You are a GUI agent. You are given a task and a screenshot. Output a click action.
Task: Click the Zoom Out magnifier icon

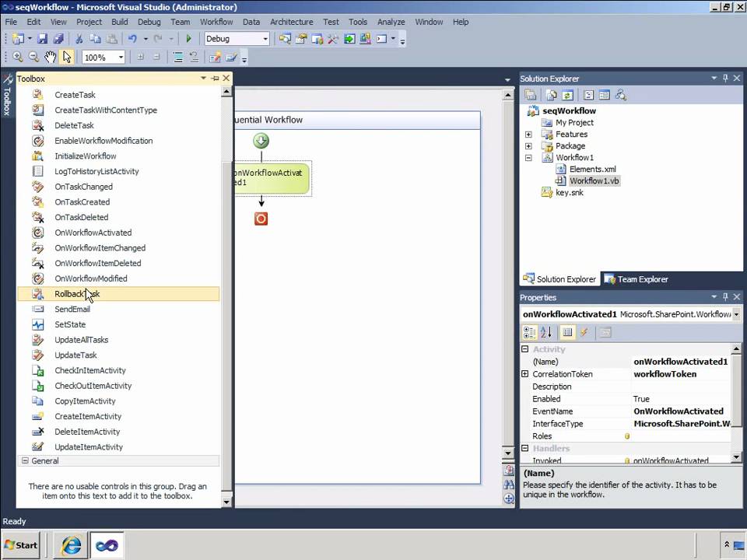[33, 57]
